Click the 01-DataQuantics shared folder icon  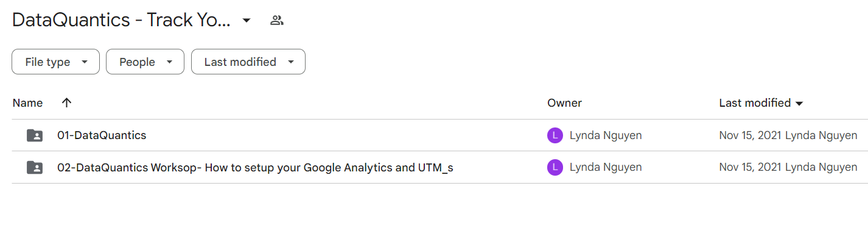click(35, 135)
